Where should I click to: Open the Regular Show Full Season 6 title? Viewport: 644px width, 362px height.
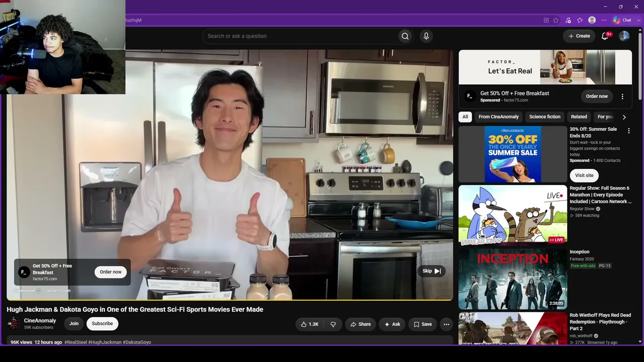point(600,195)
